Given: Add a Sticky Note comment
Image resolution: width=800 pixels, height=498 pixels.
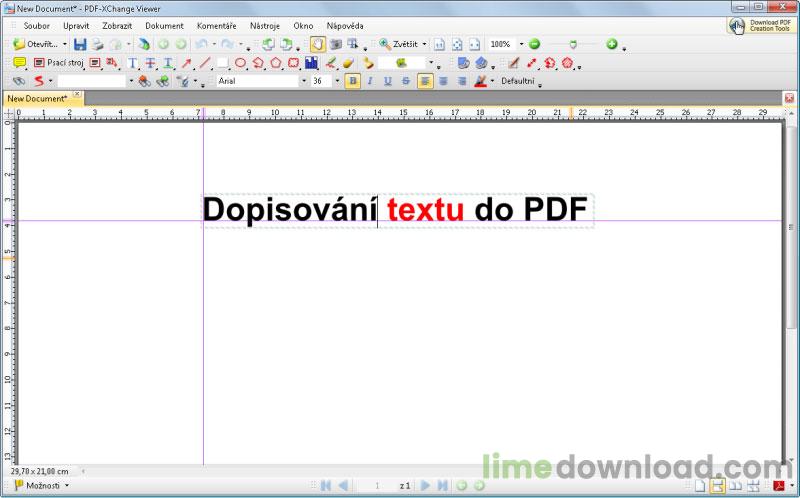Looking at the screenshot, I should pos(19,63).
